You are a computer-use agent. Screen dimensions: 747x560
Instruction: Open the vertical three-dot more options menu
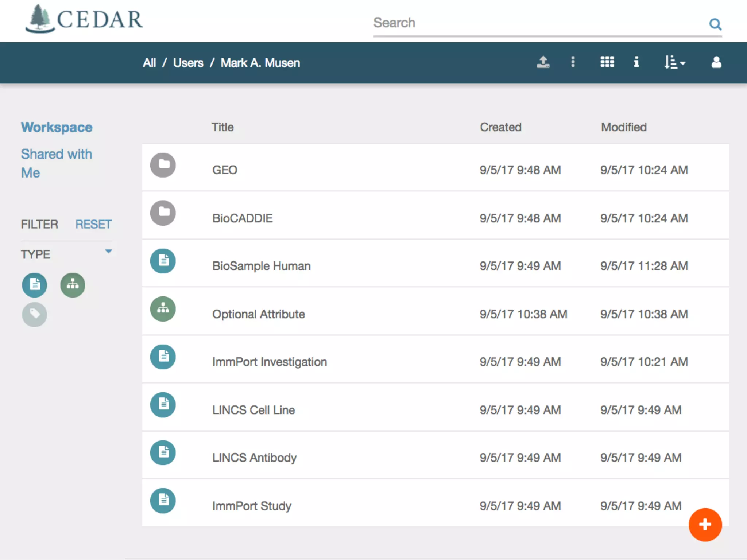pyautogui.click(x=573, y=62)
